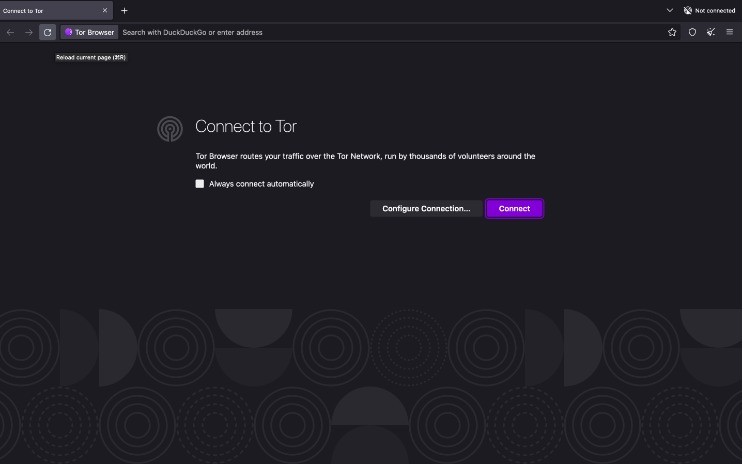The height and width of the screenshot is (464, 742).
Task: Enable Always connect automatically checkbox
Action: tap(200, 184)
